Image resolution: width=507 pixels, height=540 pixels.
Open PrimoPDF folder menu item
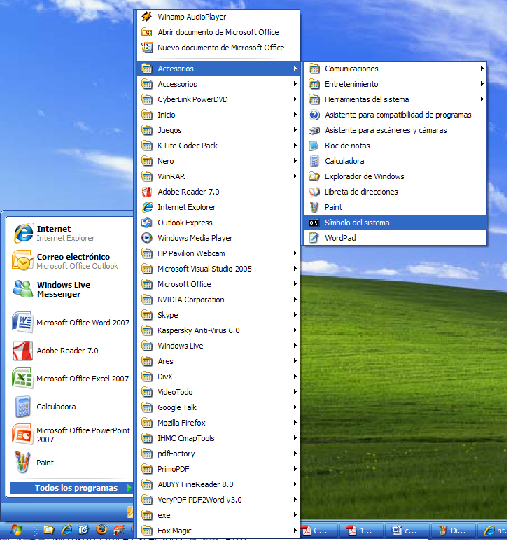tap(218, 469)
